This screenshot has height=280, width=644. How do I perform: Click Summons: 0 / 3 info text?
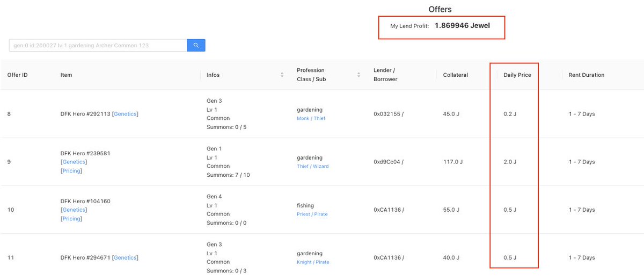[226, 270]
